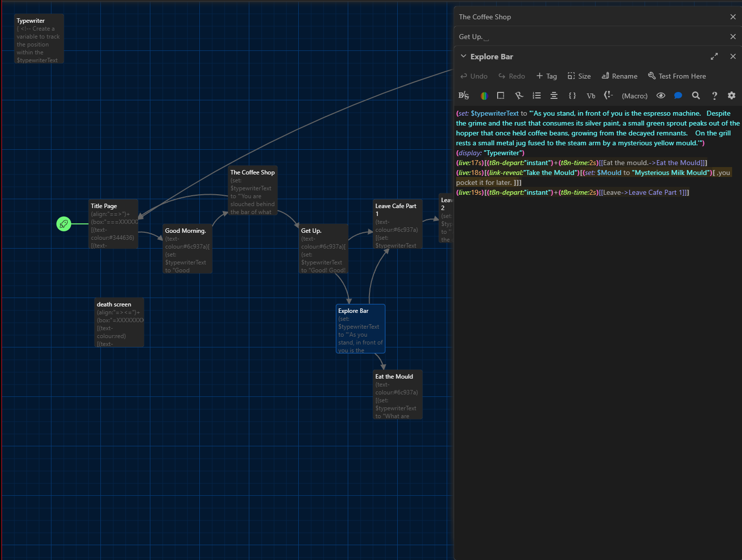Screen dimensions: 742x560
Task: Click the (display: "Typewriter") line in editor
Action: click(490, 153)
